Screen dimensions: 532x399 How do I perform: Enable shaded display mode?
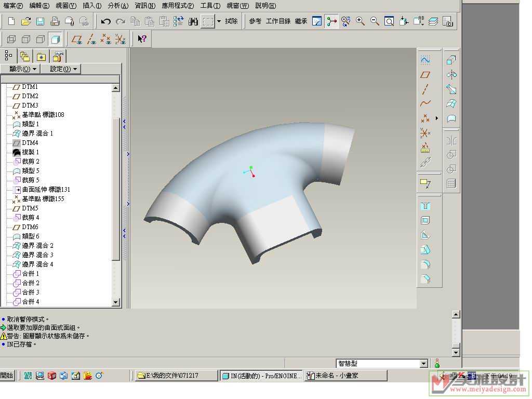click(55, 39)
